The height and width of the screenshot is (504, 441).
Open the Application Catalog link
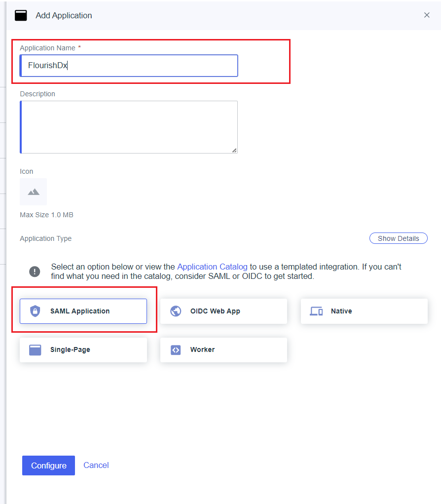(x=212, y=267)
